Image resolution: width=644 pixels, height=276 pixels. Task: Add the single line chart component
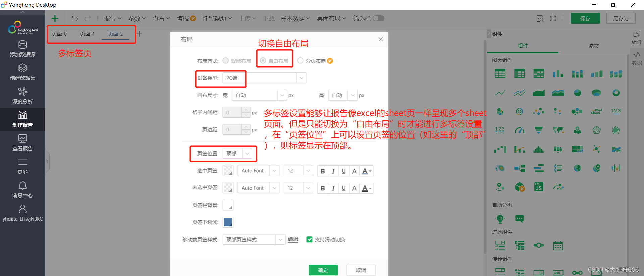[500, 93]
